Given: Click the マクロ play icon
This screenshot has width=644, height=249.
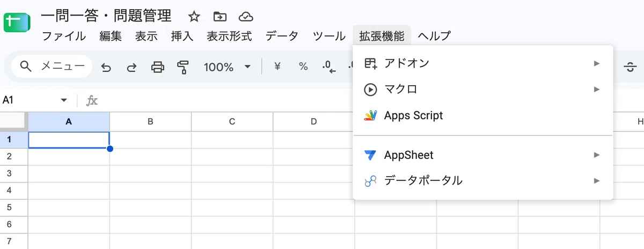Looking at the screenshot, I should 370,89.
